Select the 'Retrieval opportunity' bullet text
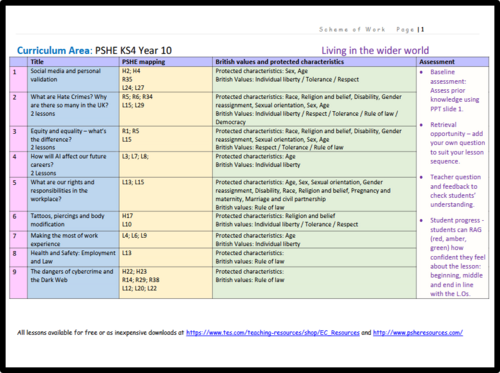500x373 pixels. click(x=457, y=143)
